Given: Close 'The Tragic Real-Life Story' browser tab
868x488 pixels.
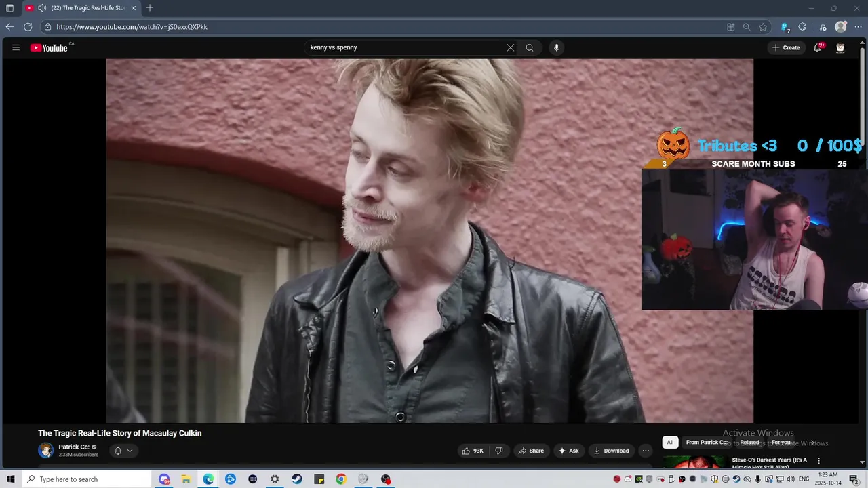Looking at the screenshot, I should (x=134, y=8).
